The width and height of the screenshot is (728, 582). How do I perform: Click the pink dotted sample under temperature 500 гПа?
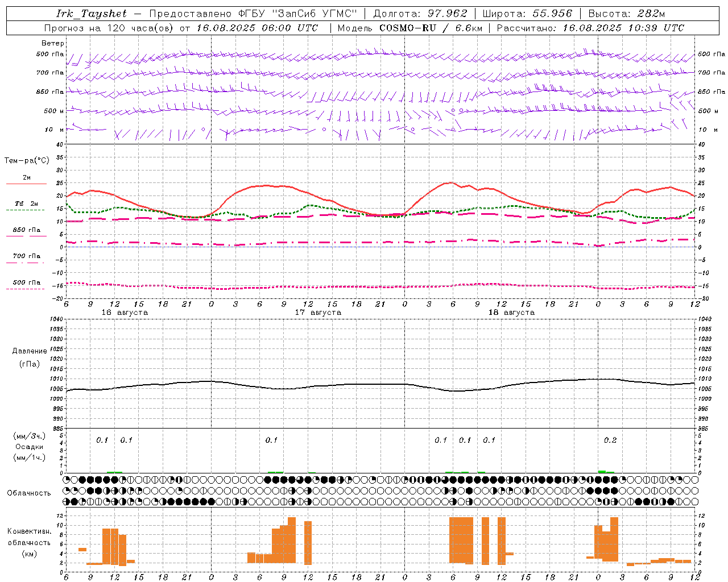pyautogui.click(x=25, y=289)
